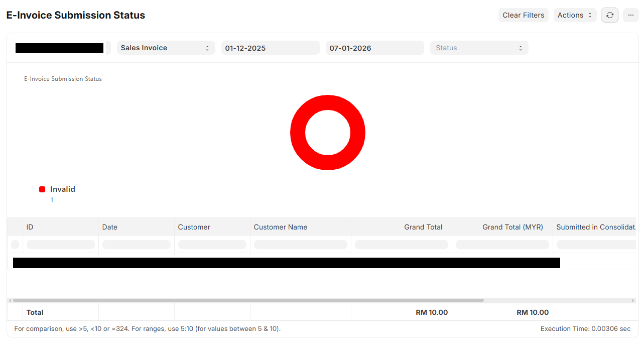644x343 pixels.
Task: Expand the Actions dropdown
Action: 575,15
